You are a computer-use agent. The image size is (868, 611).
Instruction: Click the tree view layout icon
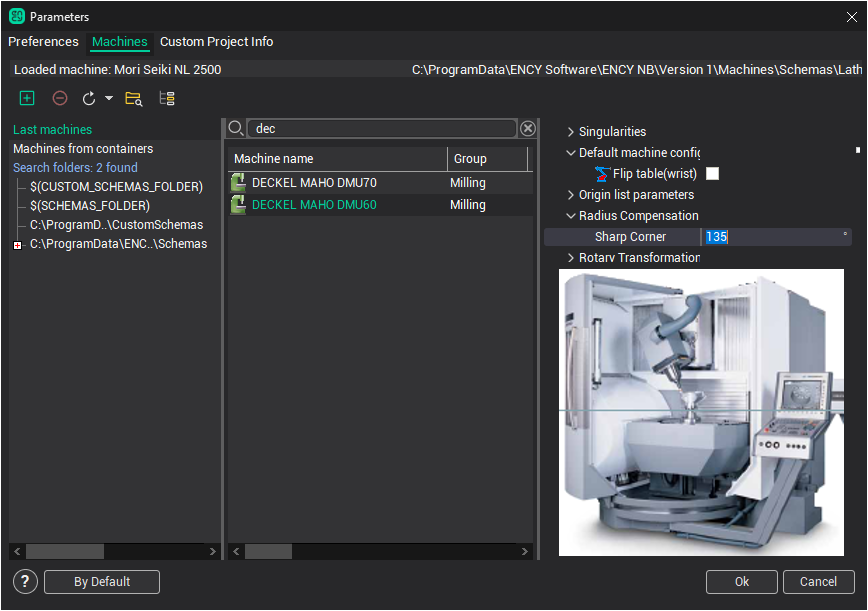(x=167, y=98)
